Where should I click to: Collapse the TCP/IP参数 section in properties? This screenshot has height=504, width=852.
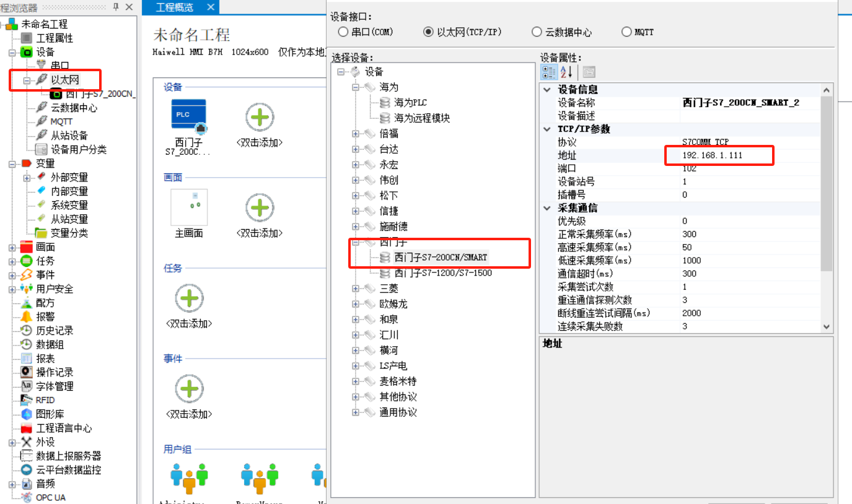pos(547,129)
